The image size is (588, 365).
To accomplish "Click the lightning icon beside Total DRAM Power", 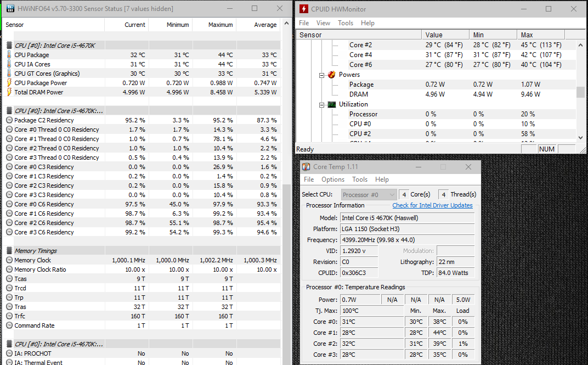I will (x=9, y=92).
